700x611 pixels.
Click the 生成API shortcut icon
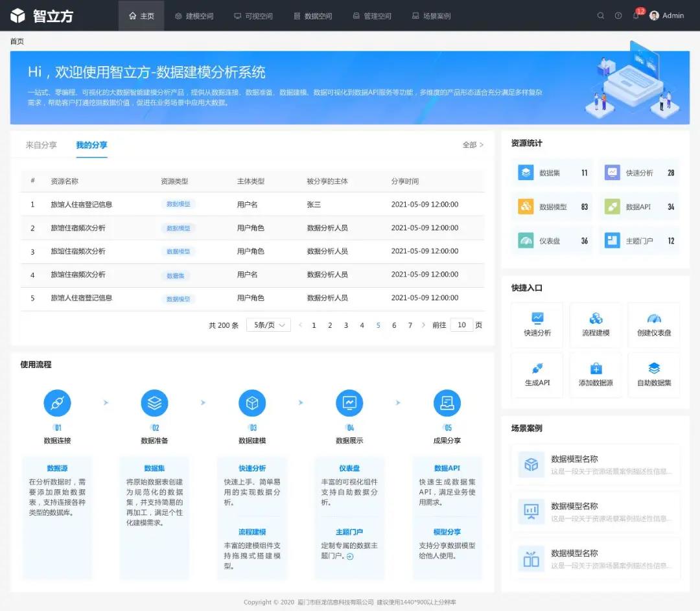click(537, 368)
